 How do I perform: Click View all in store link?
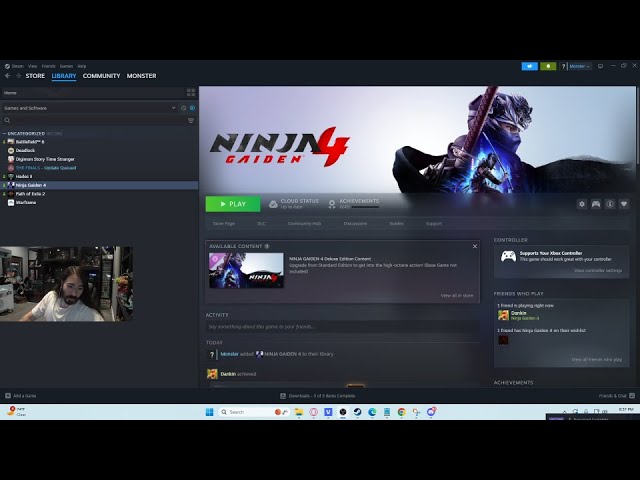[457, 296]
